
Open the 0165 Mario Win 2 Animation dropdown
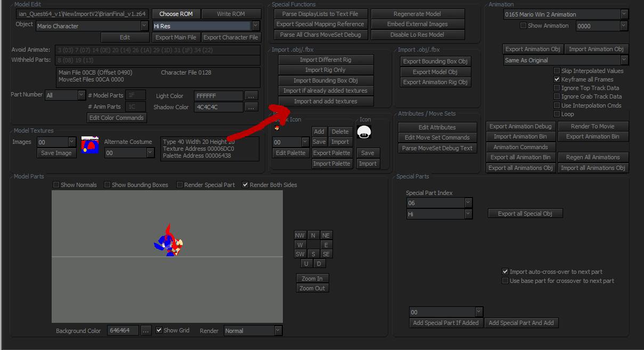pyautogui.click(x=566, y=14)
